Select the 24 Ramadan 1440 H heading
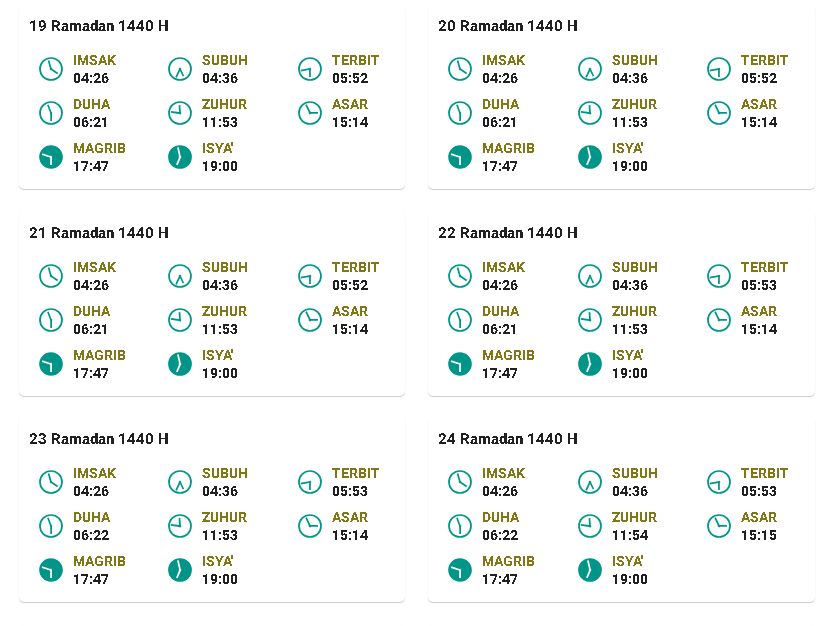Viewport: 828px width, 626px height. 507,439
